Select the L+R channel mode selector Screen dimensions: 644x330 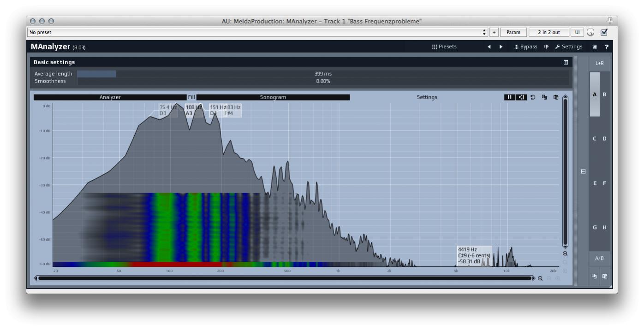point(599,63)
